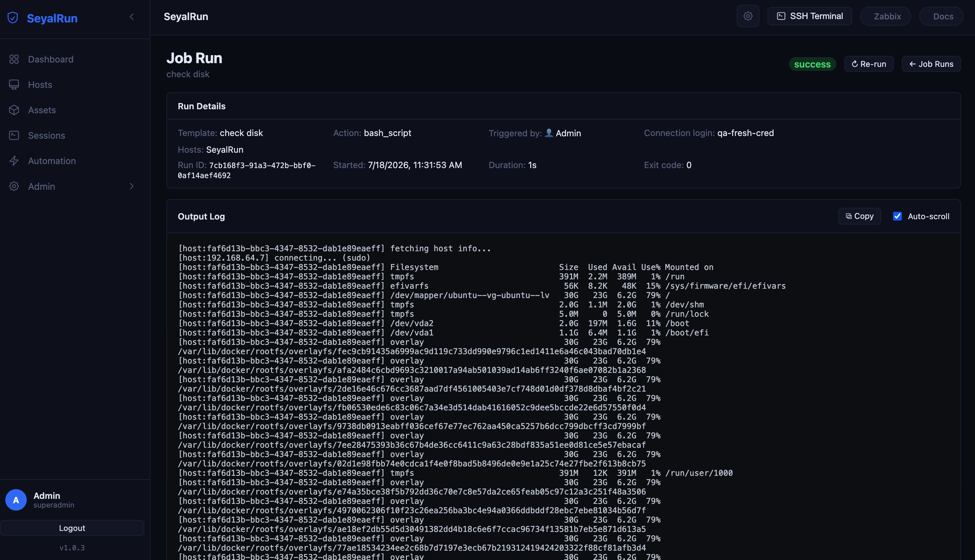
Task: Click the efivarfs log line
Action: (x=482, y=286)
